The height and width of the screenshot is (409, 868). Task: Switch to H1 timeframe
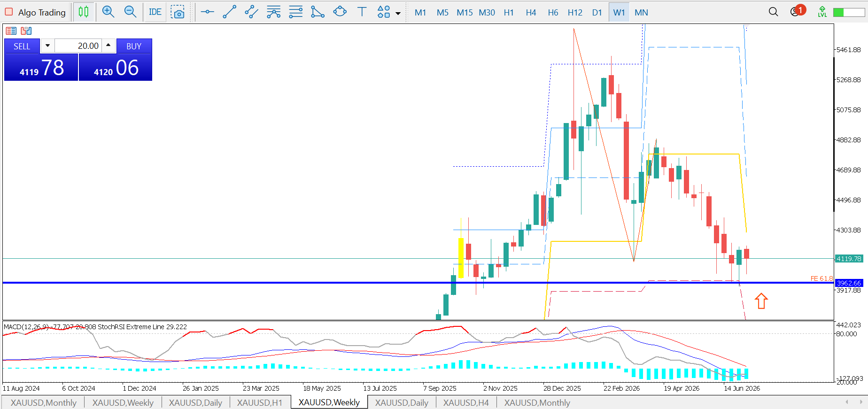tap(509, 13)
